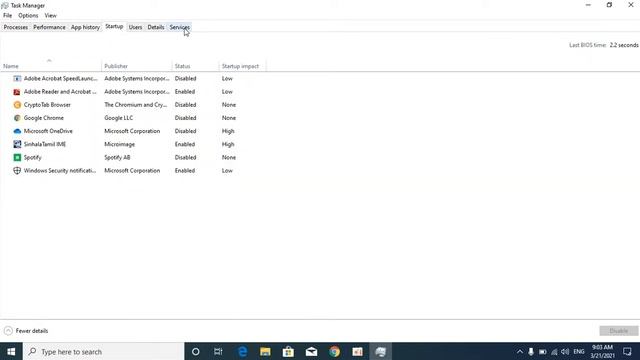Switch to the Processes tab
The image size is (640, 360).
[16, 27]
